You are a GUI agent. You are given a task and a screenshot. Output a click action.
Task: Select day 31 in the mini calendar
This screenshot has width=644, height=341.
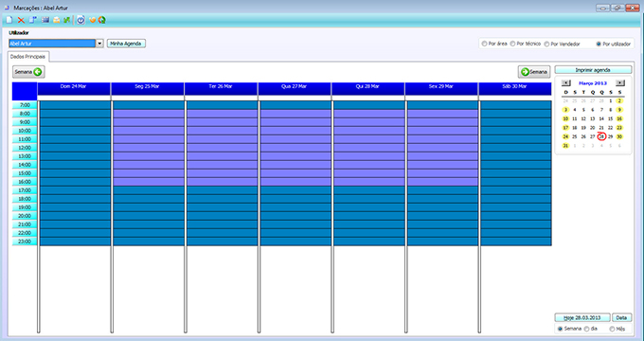pyautogui.click(x=565, y=146)
